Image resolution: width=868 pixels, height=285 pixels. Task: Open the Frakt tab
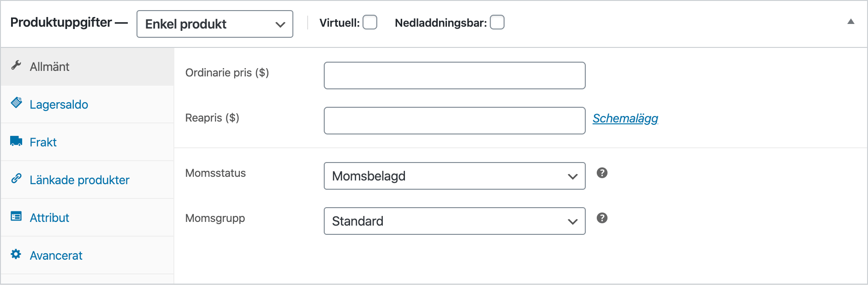[43, 142]
